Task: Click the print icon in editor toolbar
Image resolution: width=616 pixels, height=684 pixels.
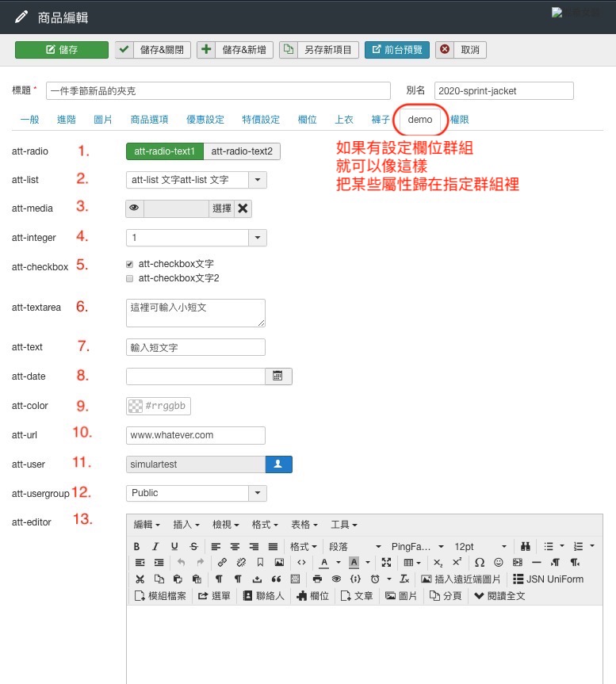Action: tap(317, 579)
